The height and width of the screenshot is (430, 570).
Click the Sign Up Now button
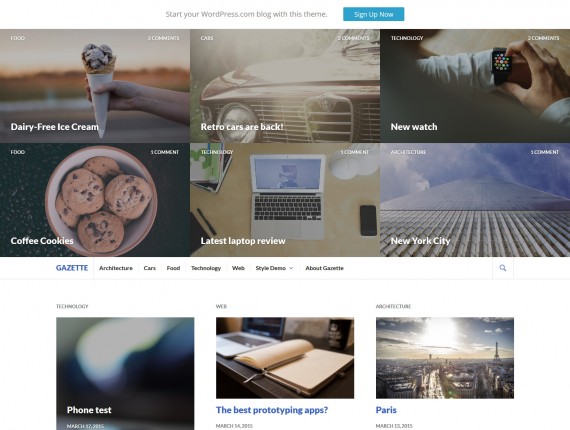373,14
